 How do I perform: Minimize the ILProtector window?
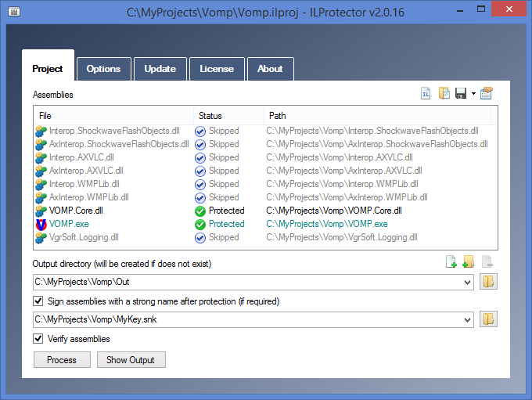pyautogui.click(x=460, y=10)
